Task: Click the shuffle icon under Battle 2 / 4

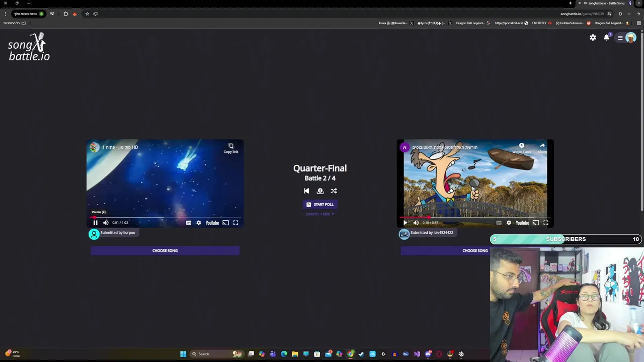Action: pos(334,191)
